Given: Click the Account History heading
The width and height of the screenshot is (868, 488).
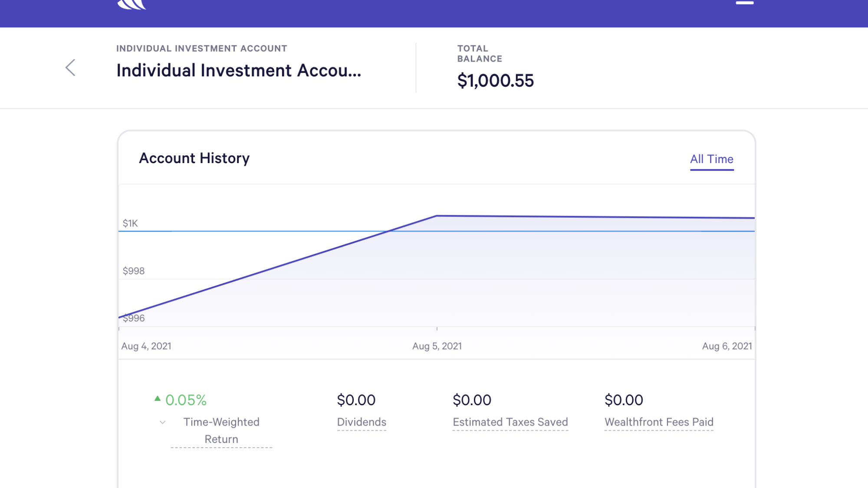Looking at the screenshot, I should 194,158.
